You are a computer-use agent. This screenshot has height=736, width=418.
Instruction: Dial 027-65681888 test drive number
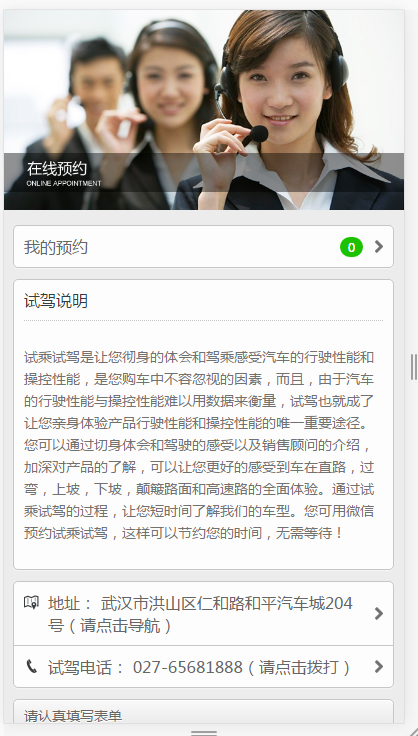click(x=203, y=667)
